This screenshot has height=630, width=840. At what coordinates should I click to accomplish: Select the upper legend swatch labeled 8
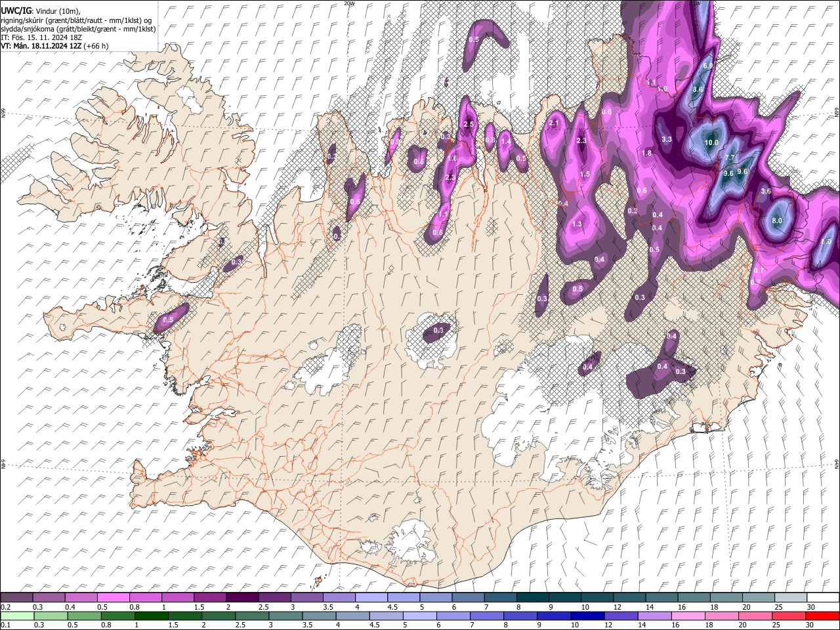click(533, 597)
